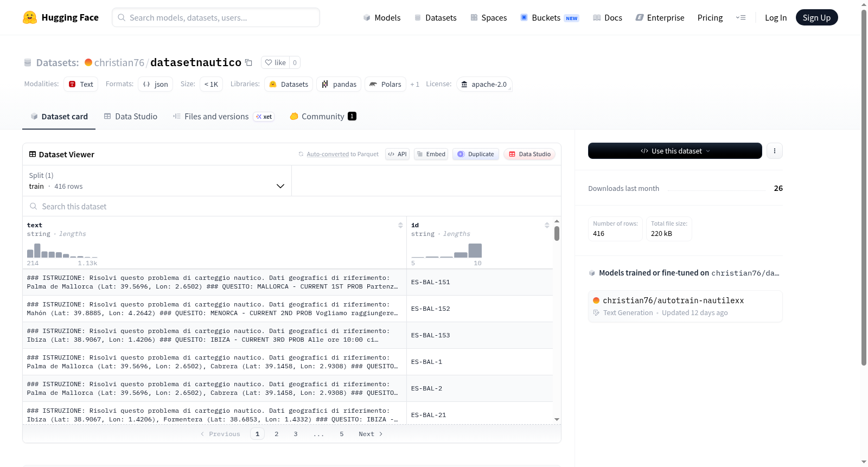Go to Datasets in top navigation
868x467 pixels.
click(x=435, y=17)
